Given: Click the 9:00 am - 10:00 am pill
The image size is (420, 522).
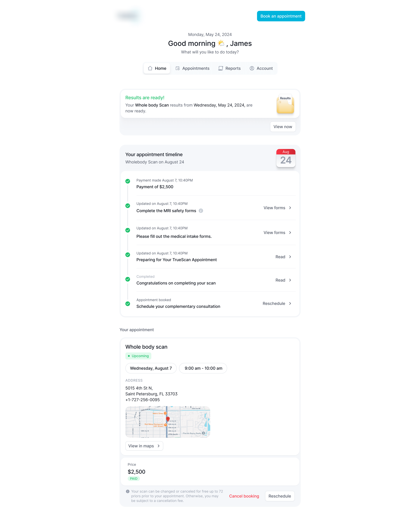Looking at the screenshot, I should tap(203, 368).
